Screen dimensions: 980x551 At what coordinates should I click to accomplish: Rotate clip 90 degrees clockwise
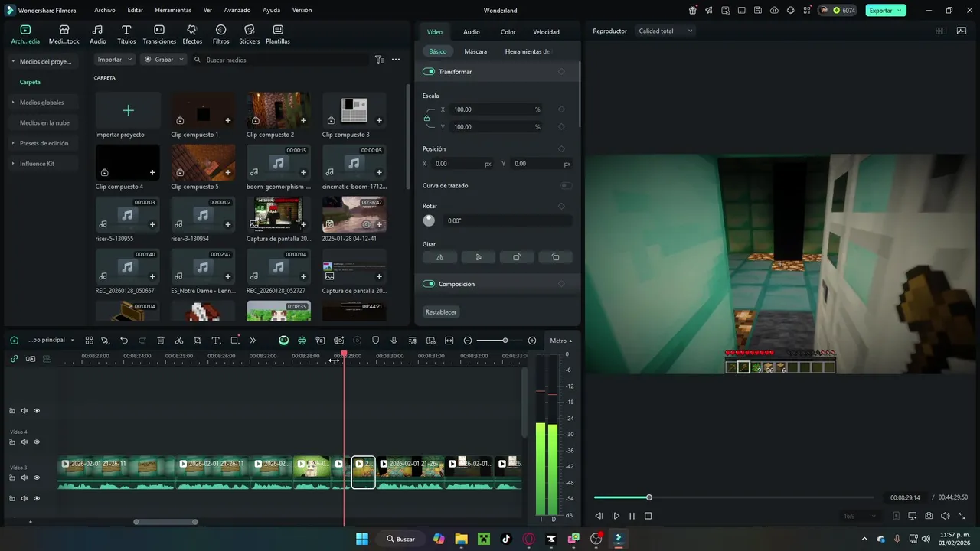click(517, 257)
